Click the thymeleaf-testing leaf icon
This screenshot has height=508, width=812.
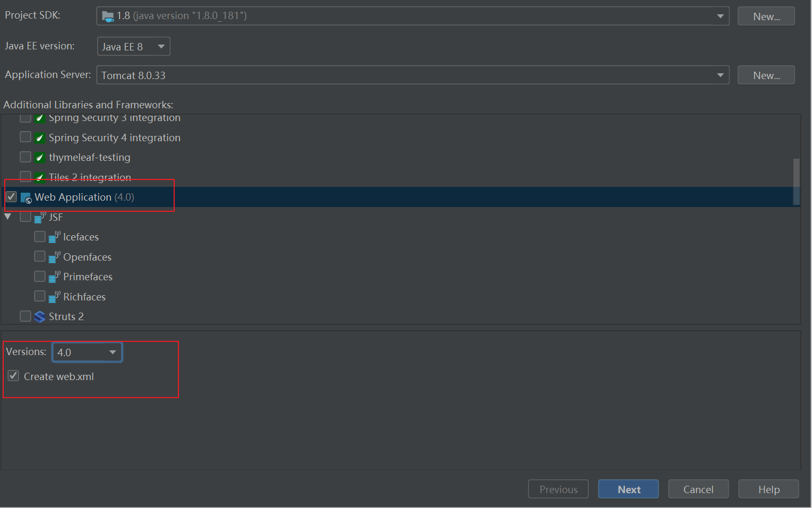(40, 158)
